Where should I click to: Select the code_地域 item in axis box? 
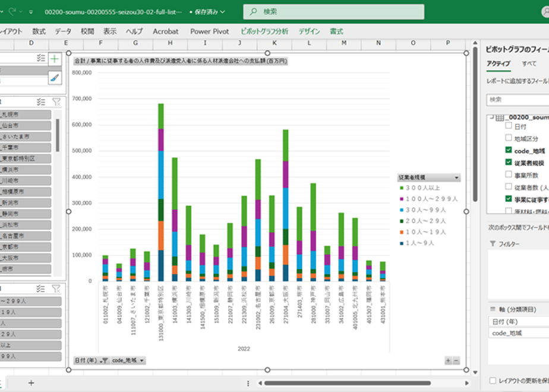click(x=519, y=333)
